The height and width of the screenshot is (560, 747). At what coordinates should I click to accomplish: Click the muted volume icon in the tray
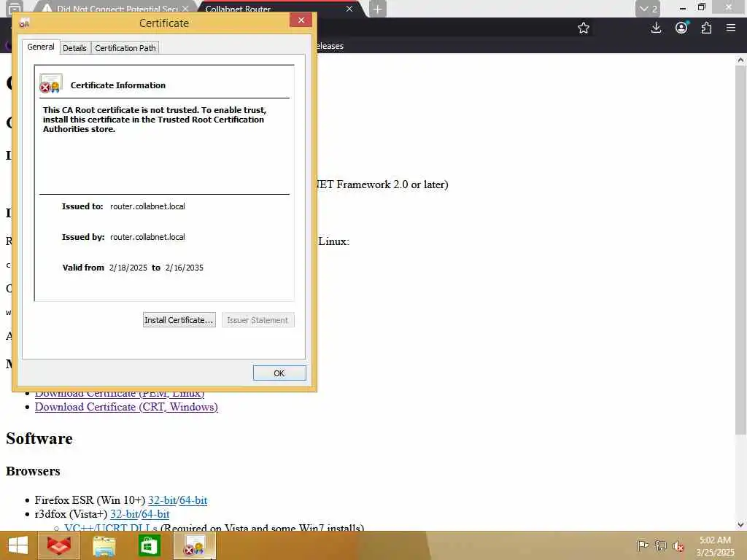678,545
